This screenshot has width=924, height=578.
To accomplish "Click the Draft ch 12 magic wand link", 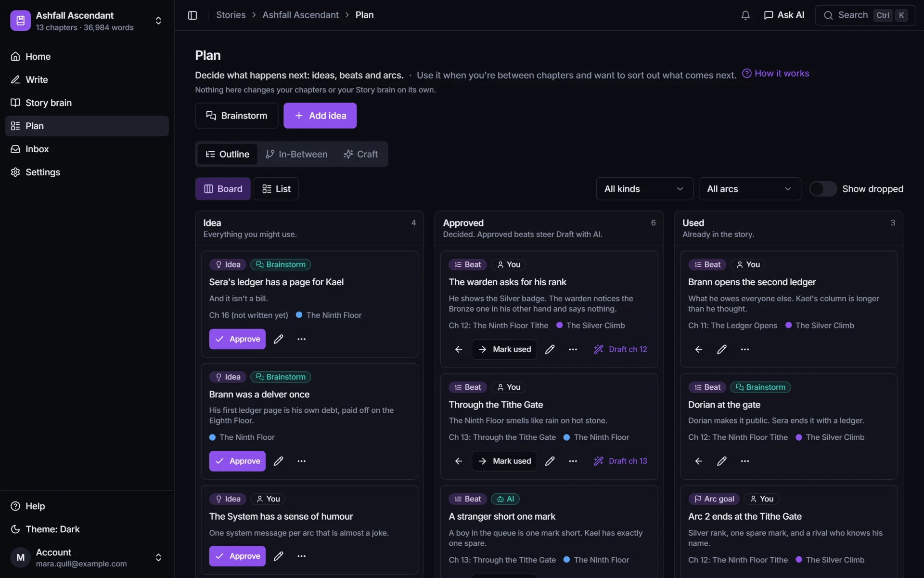I will (620, 349).
